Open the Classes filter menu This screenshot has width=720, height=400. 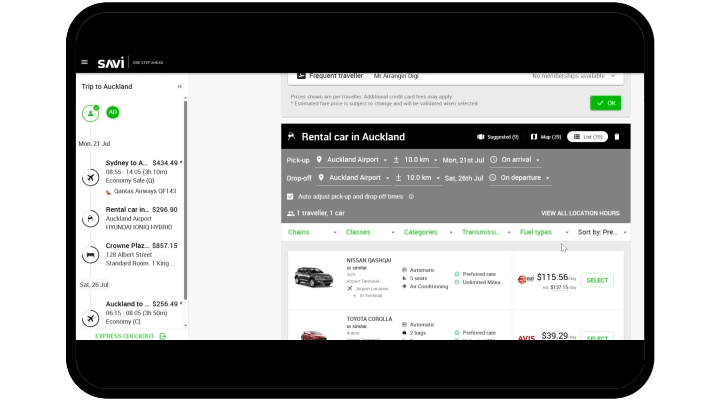[x=370, y=232]
